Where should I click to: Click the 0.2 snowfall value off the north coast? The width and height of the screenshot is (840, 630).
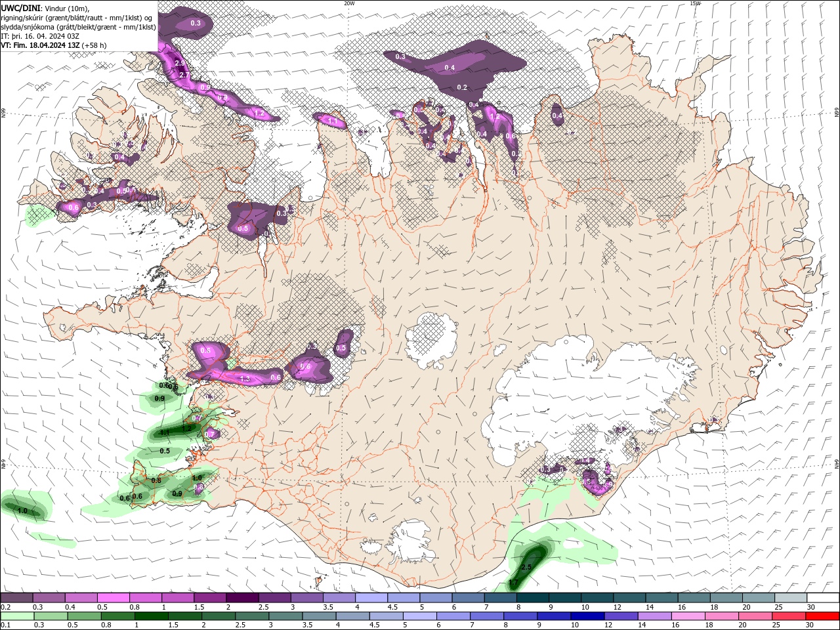[462, 87]
